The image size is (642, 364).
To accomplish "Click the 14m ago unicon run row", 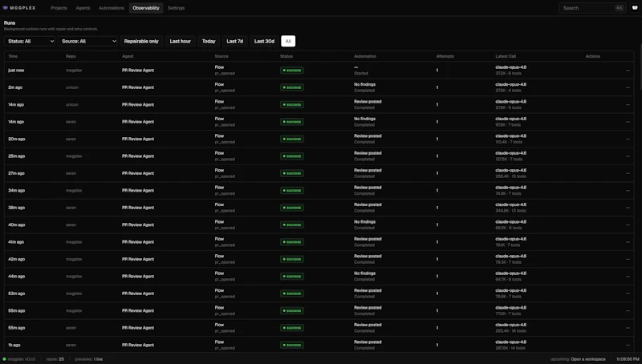I will click(x=319, y=105).
